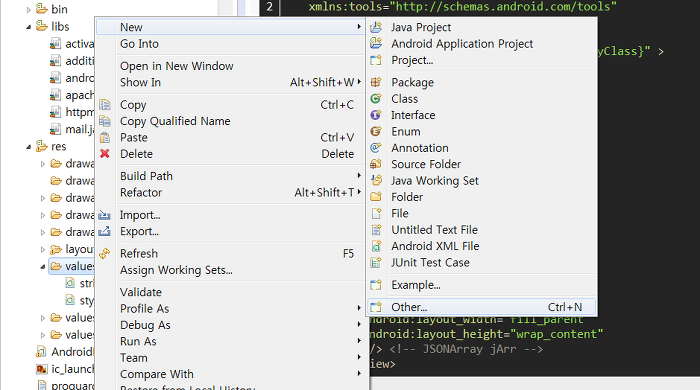Click the Paste clipboard icon
The height and width of the screenshot is (390, 700).
pyautogui.click(x=104, y=137)
